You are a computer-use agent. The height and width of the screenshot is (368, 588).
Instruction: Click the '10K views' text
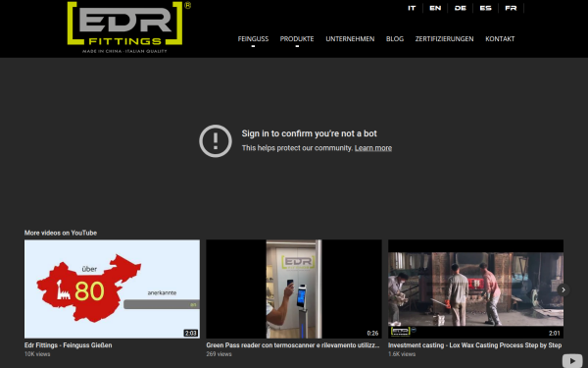pyautogui.click(x=37, y=354)
